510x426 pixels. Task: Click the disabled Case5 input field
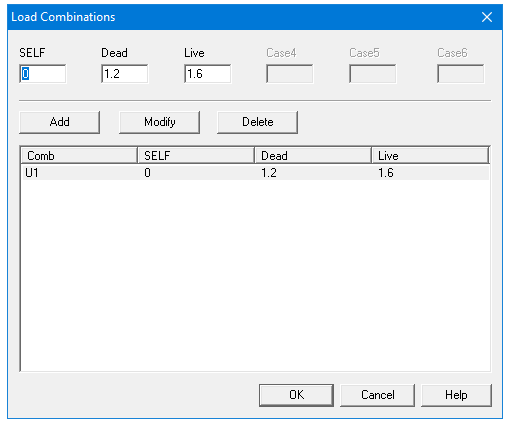[x=373, y=74]
